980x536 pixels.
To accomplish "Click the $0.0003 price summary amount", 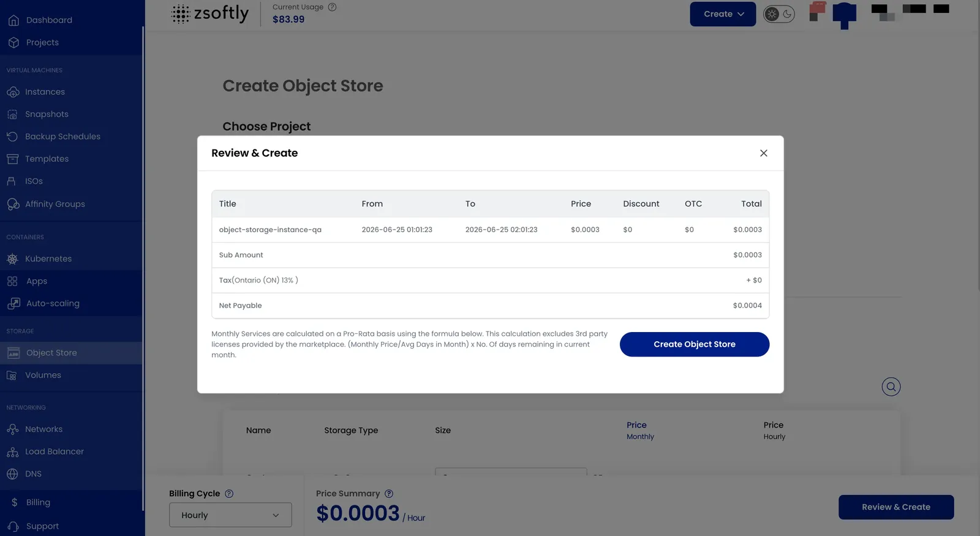I will pyautogui.click(x=358, y=513).
